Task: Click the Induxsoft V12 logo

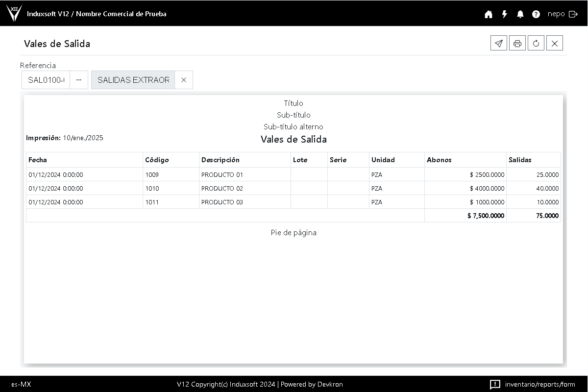Action: tap(14, 13)
